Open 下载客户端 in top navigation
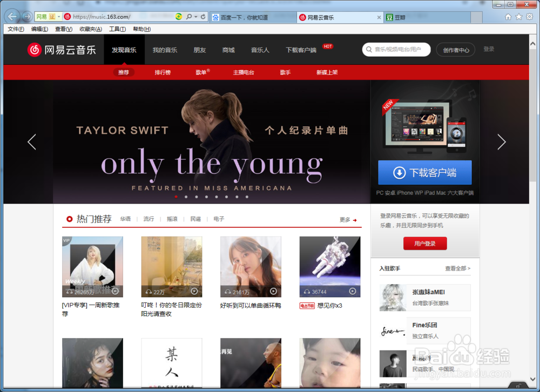 301,50
